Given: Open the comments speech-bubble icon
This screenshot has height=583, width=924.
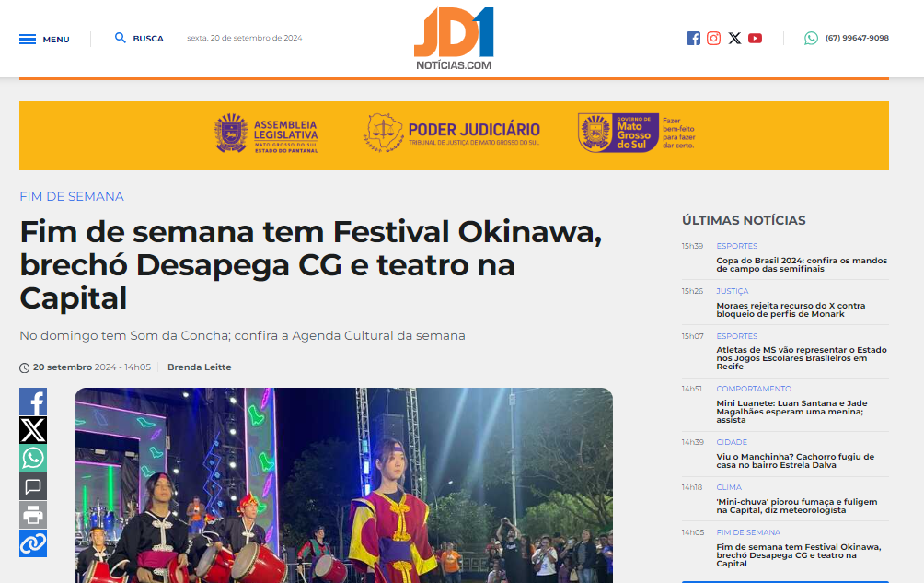Looking at the screenshot, I should [33, 487].
